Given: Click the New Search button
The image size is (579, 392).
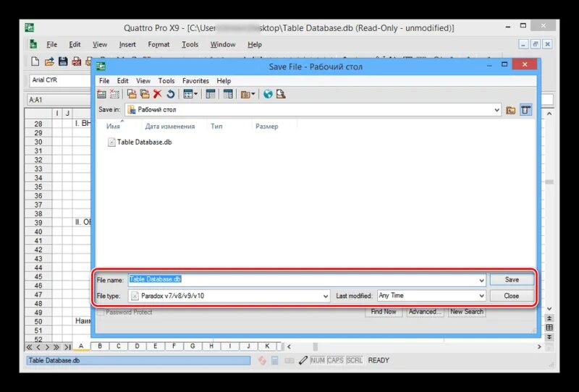Looking at the screenshot, I should click(467, 312).
